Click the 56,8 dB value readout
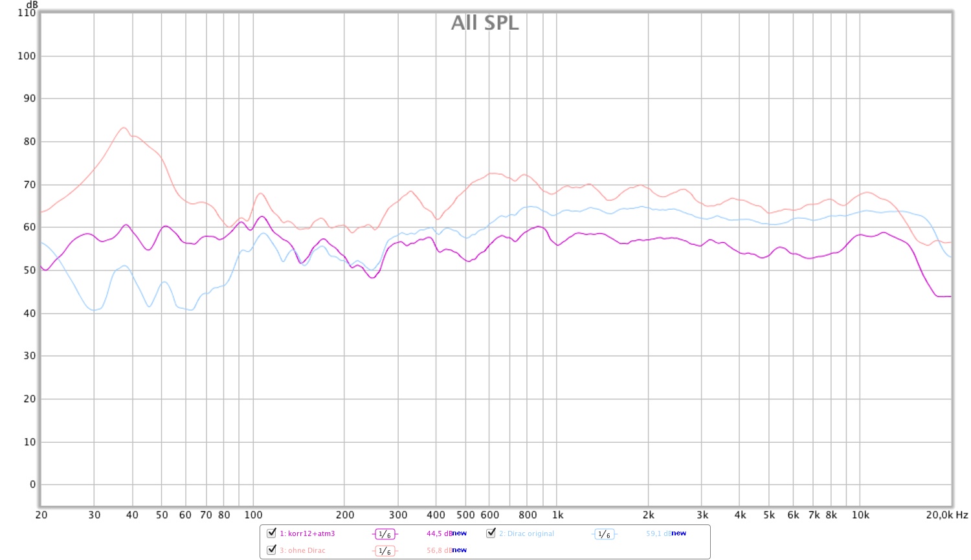 point(438,551)
